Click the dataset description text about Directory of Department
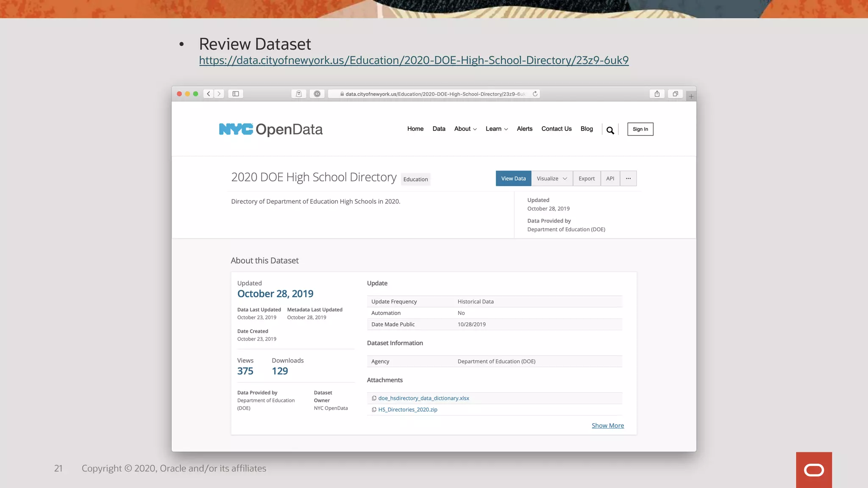The height and width of the screenshot is (488, 868). coord(316,202)
